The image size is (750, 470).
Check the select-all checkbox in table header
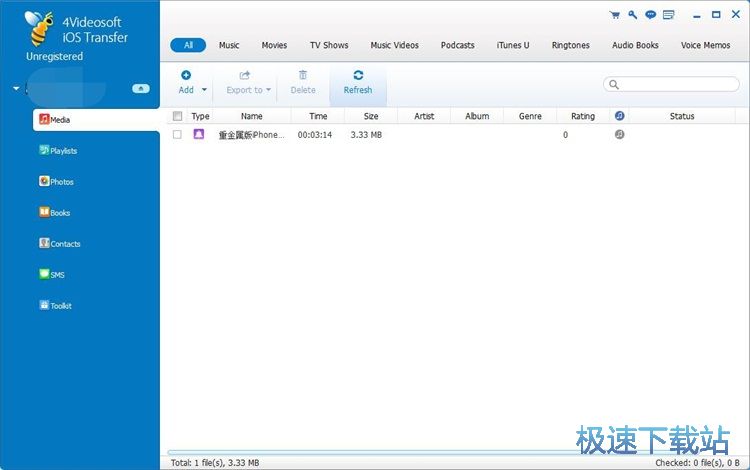tap(177, 116)
